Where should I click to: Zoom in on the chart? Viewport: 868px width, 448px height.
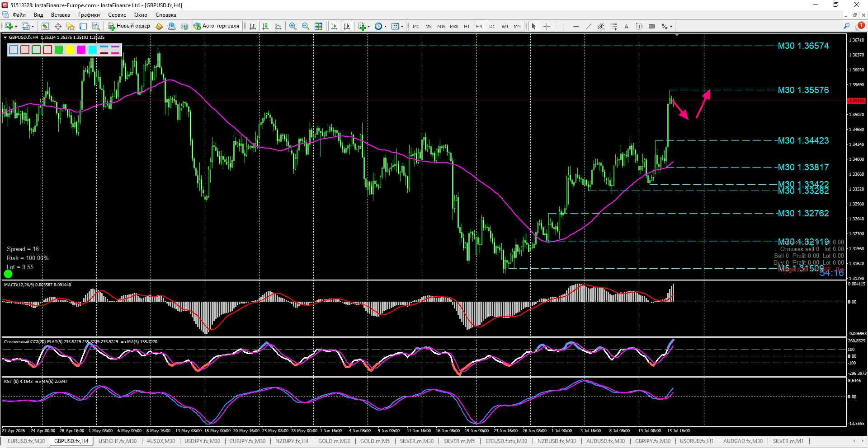[293, 26]
